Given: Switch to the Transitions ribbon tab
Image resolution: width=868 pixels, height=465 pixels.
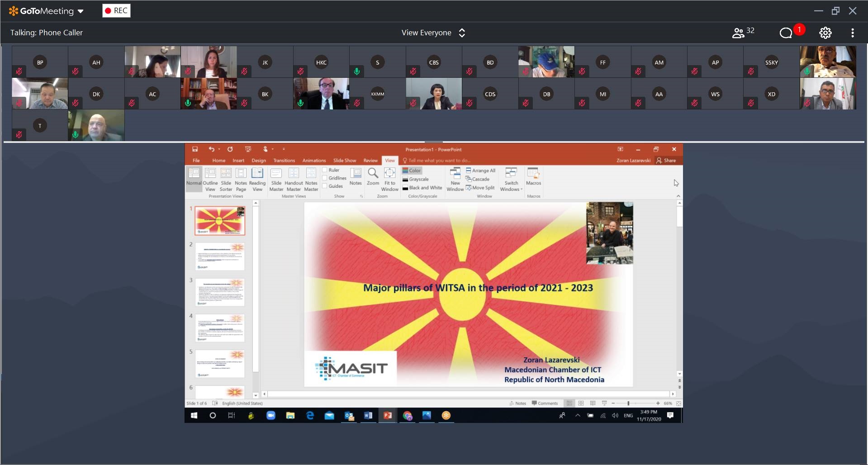Looking at the screenshot, I should pos(284,161).
